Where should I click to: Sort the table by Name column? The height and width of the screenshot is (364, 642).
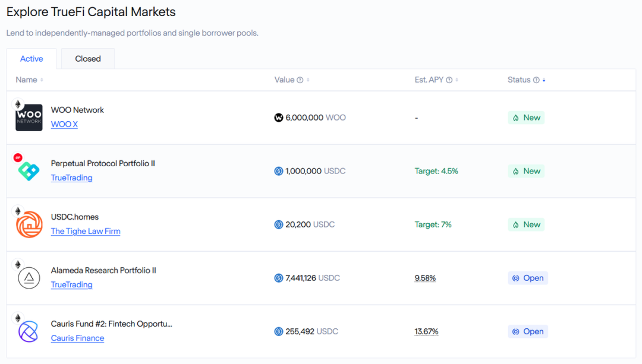[42, 80]
